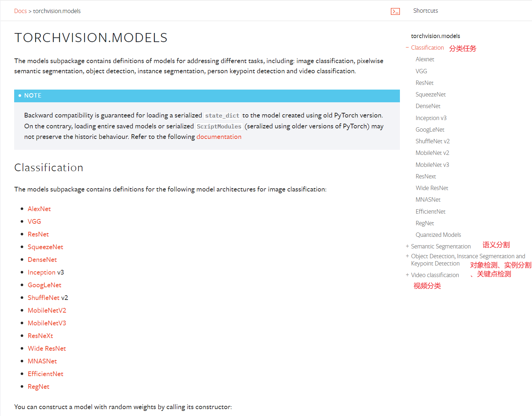Open the DenseNet link in the list
Image resolution: width=532 pixels, height=416 pixels.
pyautogui.click(x=42, y=260)
